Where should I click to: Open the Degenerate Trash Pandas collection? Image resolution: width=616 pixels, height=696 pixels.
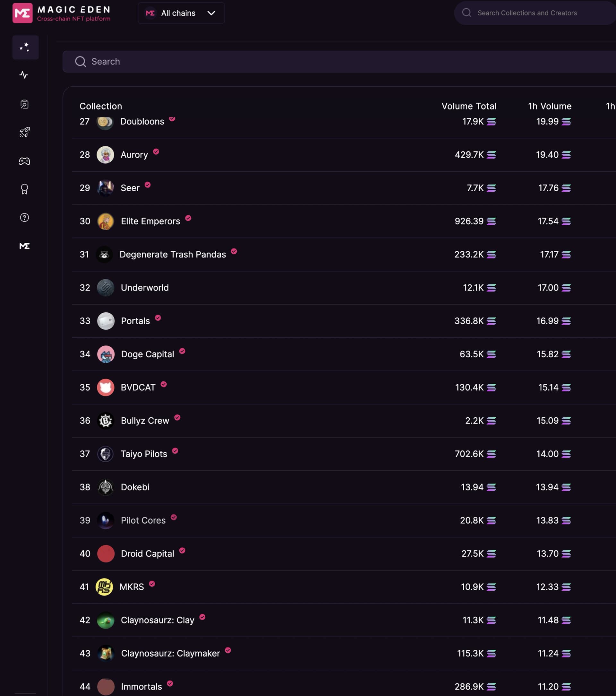173,255
